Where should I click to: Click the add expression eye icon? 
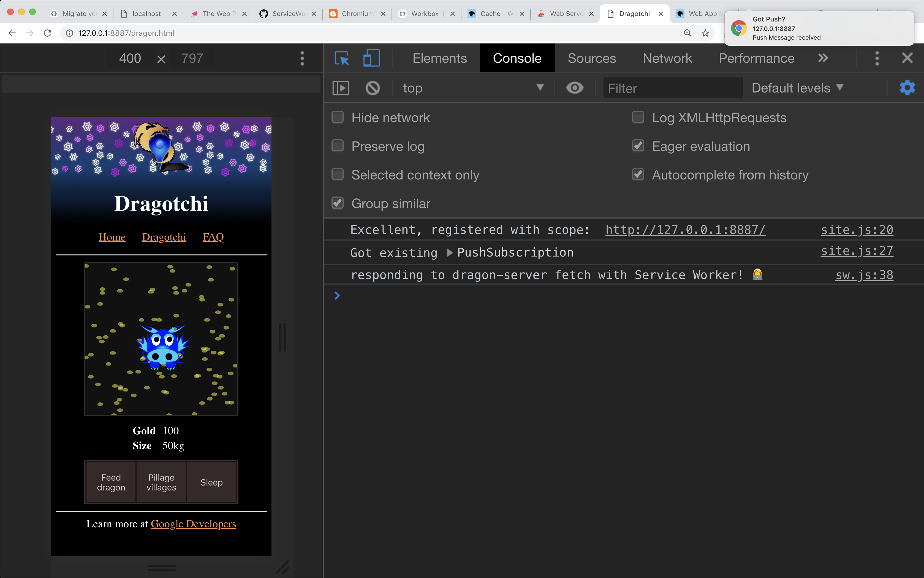(x=574, y=87)
